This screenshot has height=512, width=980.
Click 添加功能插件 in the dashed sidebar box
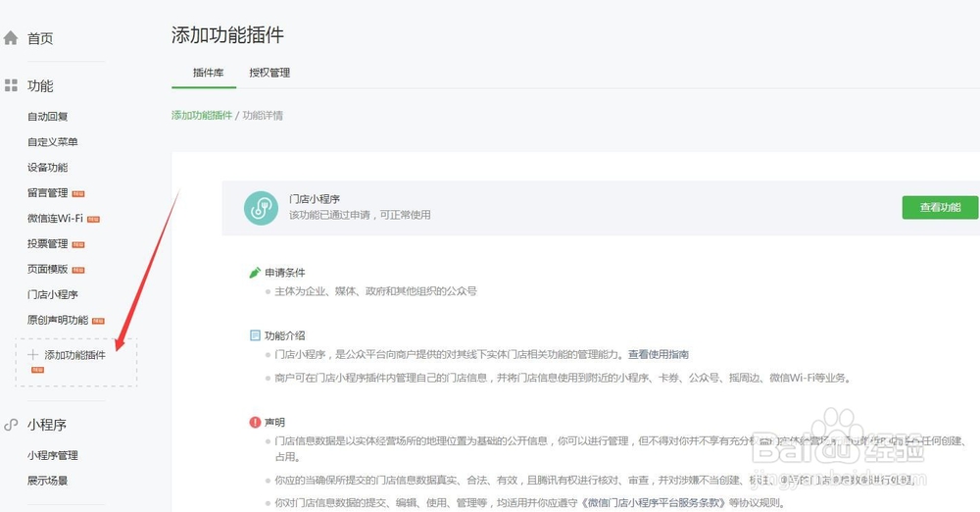click(75, 355)
